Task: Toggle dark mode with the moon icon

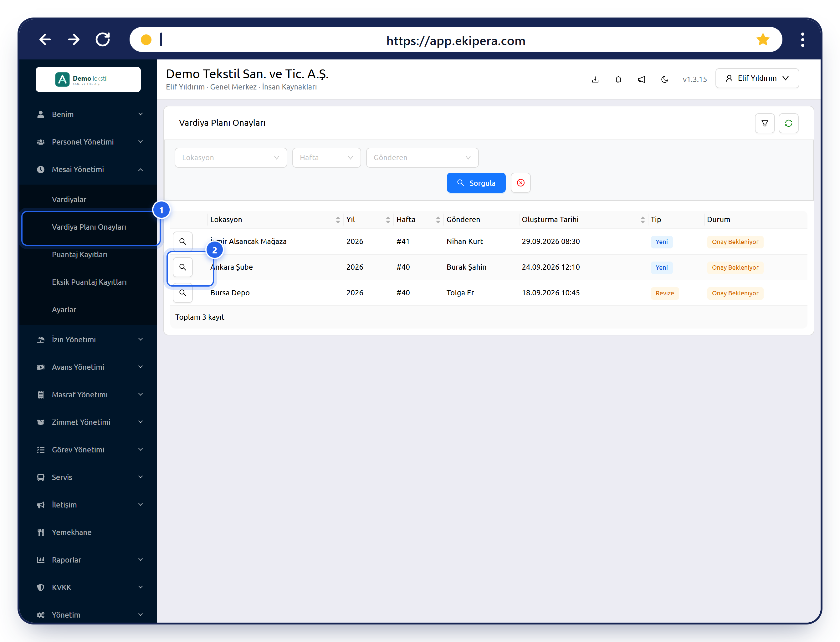Action: pos(665,79)
